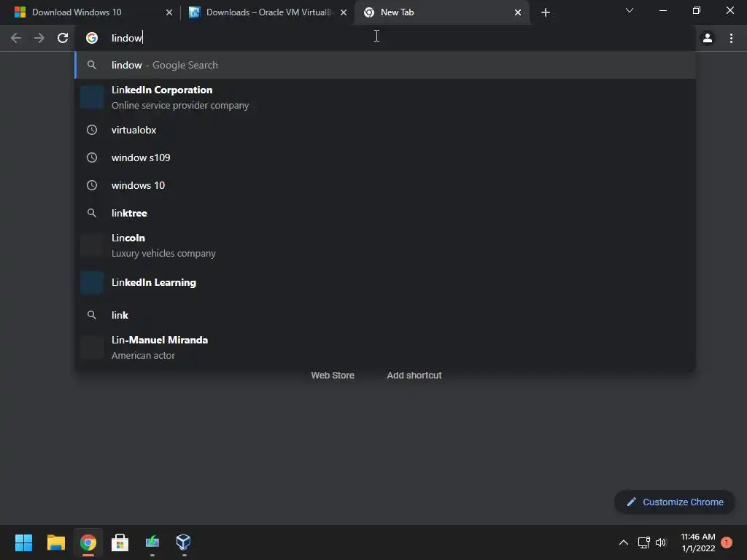Viewport: 747px width, 560px height.
Task: Click the Chrome taskbar icon
Action: tap(88, 542)
